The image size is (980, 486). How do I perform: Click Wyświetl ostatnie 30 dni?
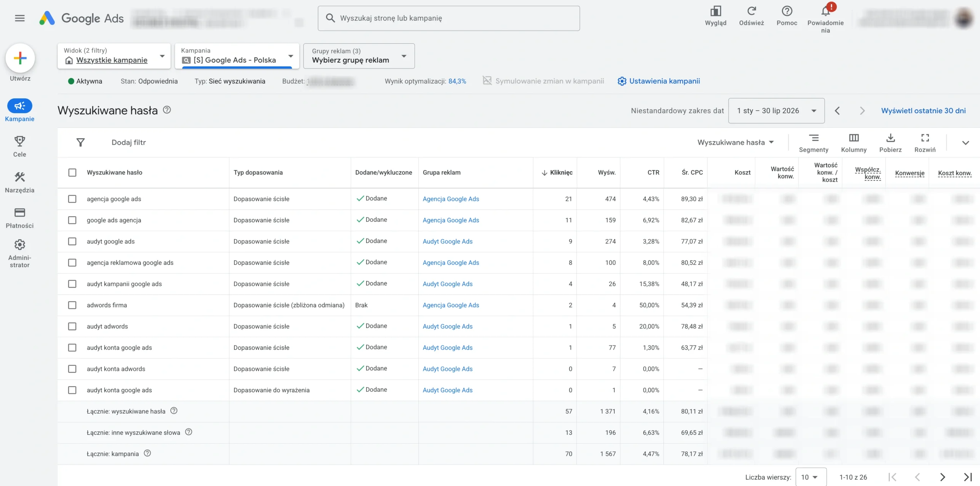(923, 111)
